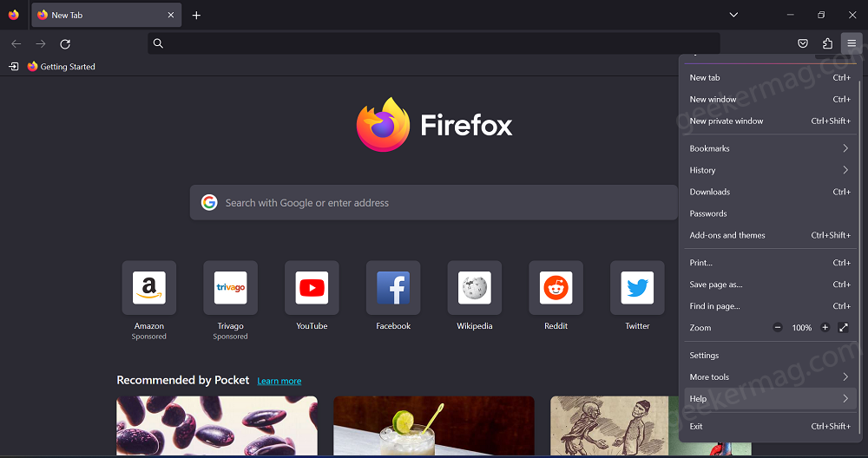Click the import bookmarks icon
This screenshot has height=458, width=868.
pyautogui.click(x=14, y=67)
